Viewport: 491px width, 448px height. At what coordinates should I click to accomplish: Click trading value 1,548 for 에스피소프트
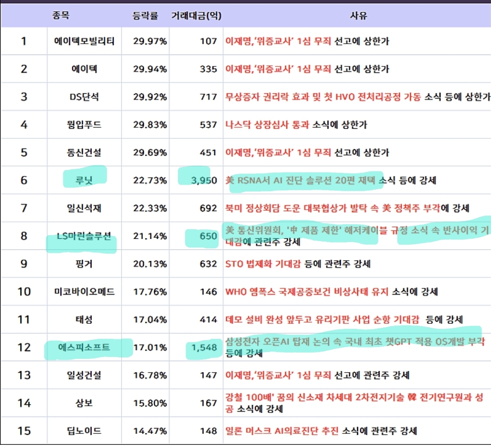pos(204,347)
